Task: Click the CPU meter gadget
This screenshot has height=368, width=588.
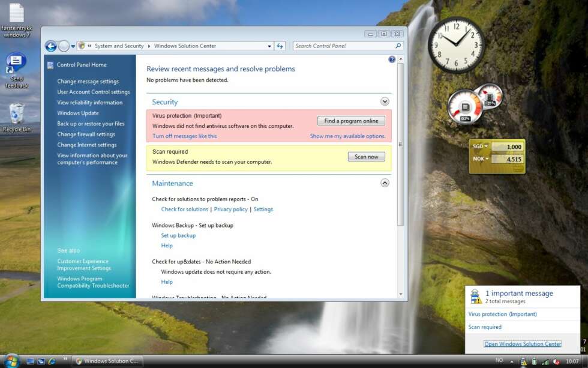Action: 464,107
